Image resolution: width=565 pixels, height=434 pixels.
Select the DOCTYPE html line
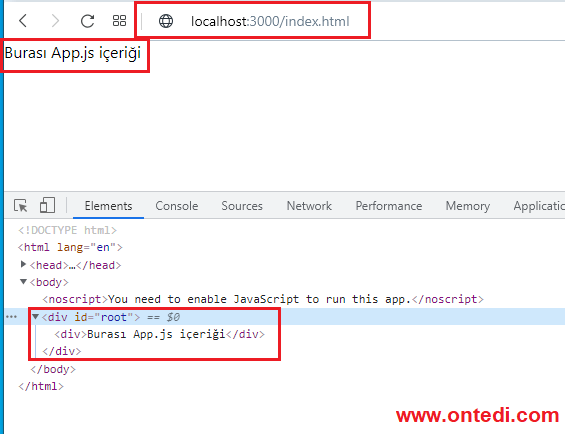67,230
